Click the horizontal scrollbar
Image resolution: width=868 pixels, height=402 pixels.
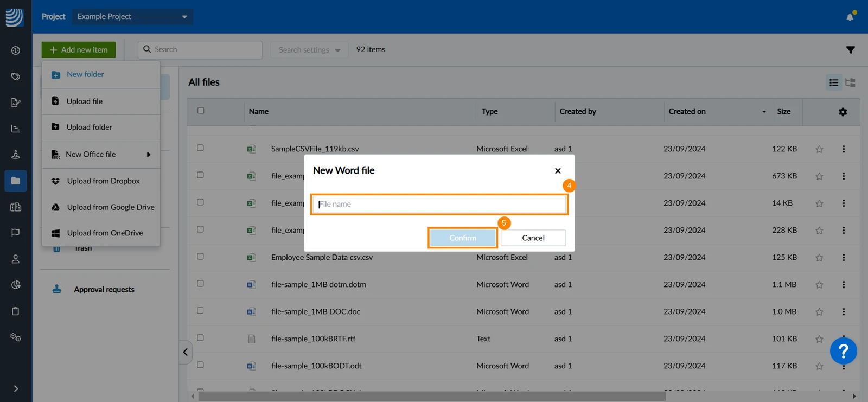(432, 397)
